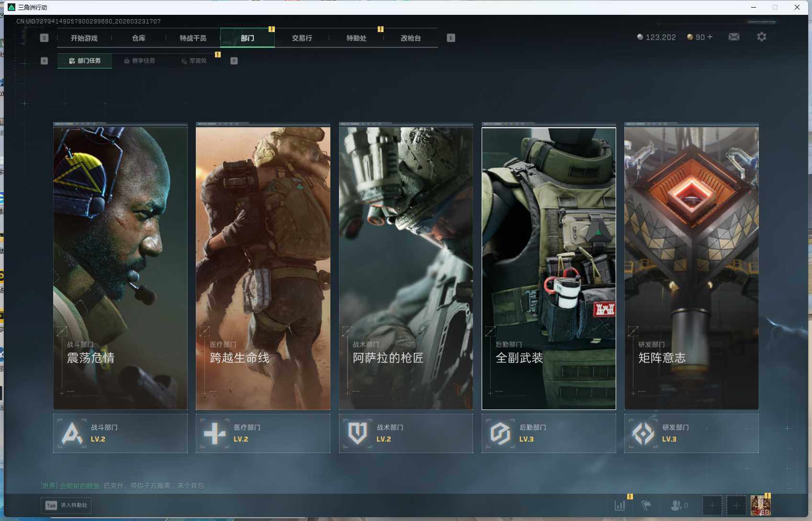Click the combat department A-shaped logo icon
This screenshot has width=812, height=521.
(72, 433)
